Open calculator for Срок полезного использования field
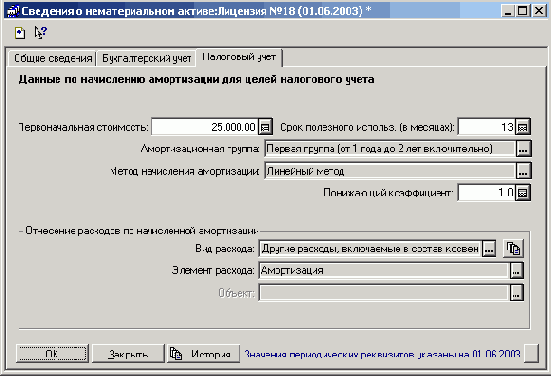551x376 pixels. [523, 127]
